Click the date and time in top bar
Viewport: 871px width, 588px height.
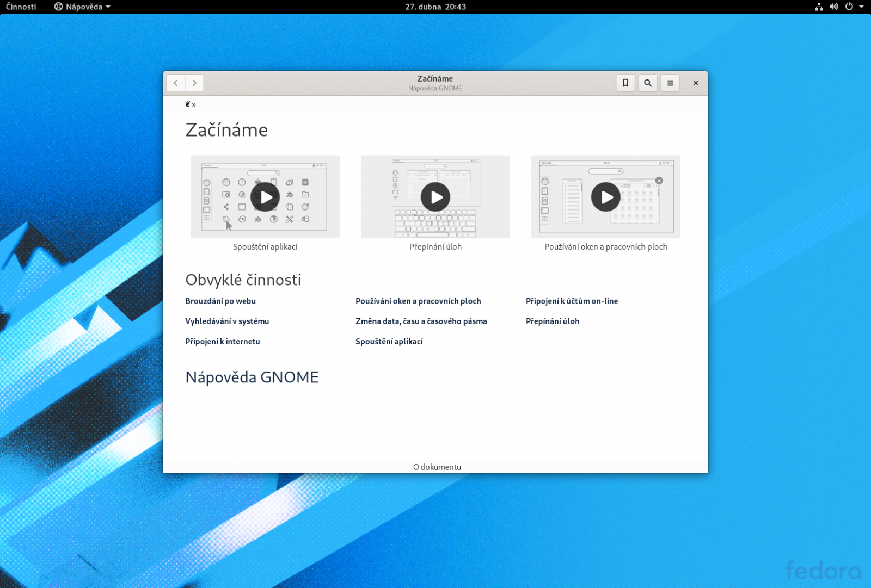(x=435, y=7)
